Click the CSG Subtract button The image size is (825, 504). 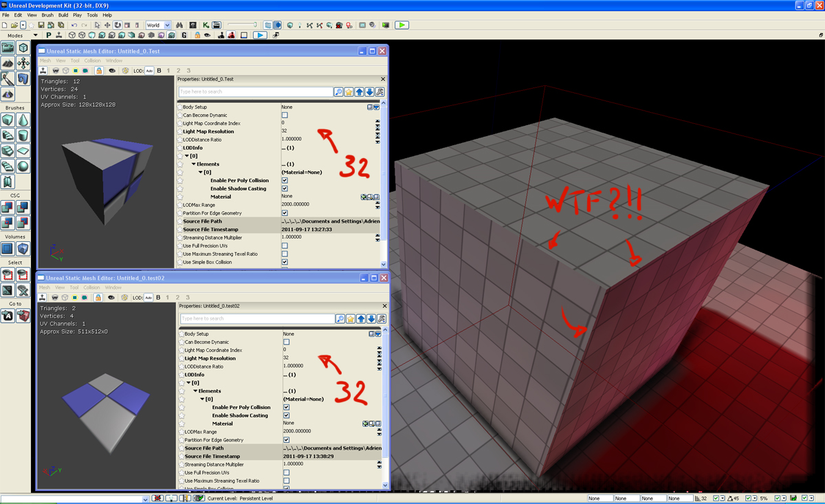pos(23,206)
